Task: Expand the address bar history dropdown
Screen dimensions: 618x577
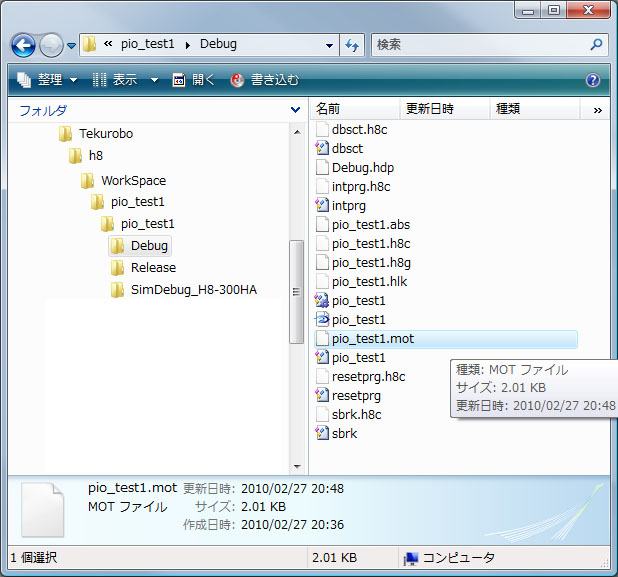Action: click(x=330, y=45)
